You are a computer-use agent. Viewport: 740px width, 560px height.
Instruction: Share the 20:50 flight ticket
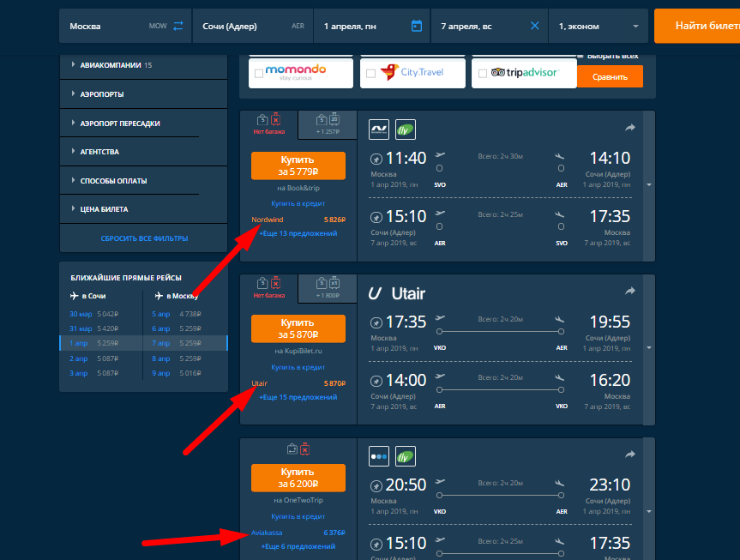click(x=630, y=455)
